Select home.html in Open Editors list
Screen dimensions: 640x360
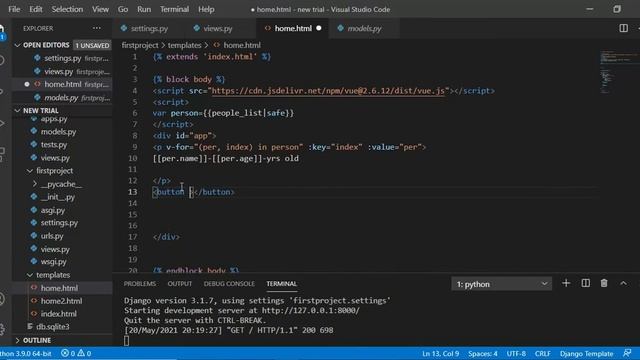(x=62, y=84)
